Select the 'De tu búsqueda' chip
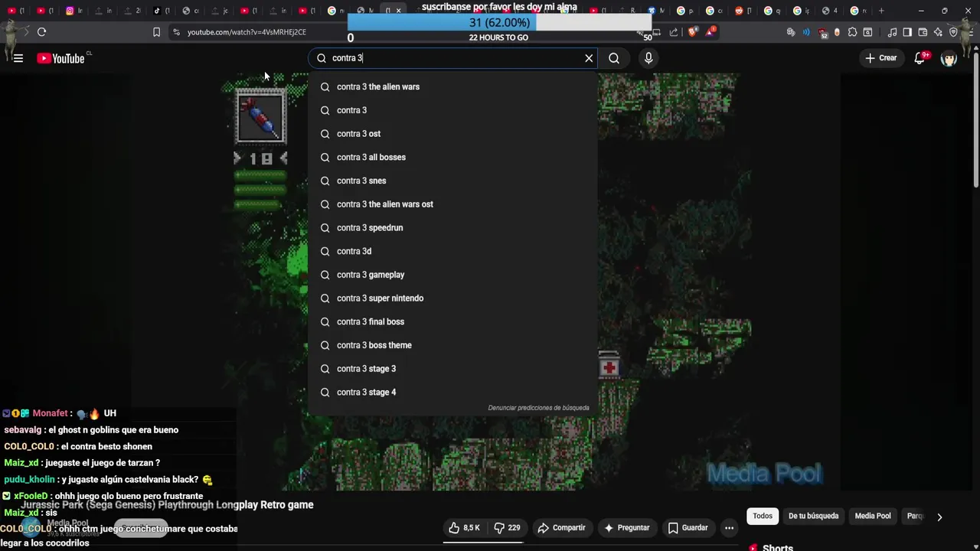 tap(813, 516)
